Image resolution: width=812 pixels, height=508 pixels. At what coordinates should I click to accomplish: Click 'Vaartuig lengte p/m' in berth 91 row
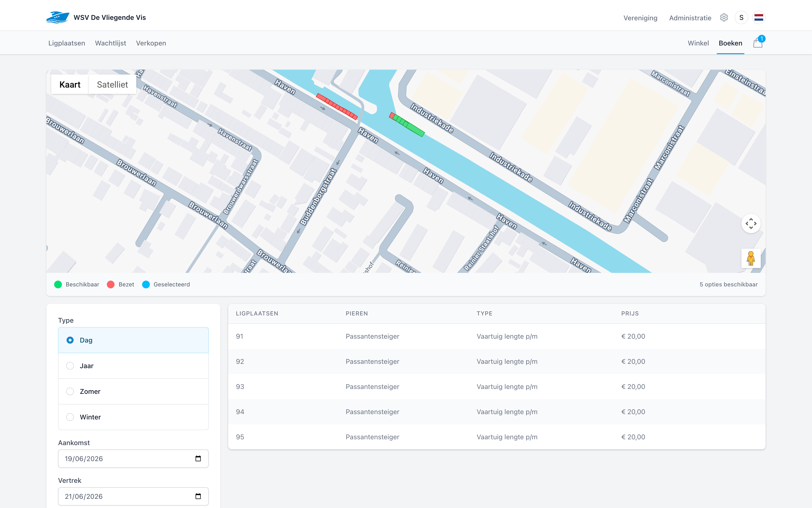pyautogui.click(x=507, y=336)
